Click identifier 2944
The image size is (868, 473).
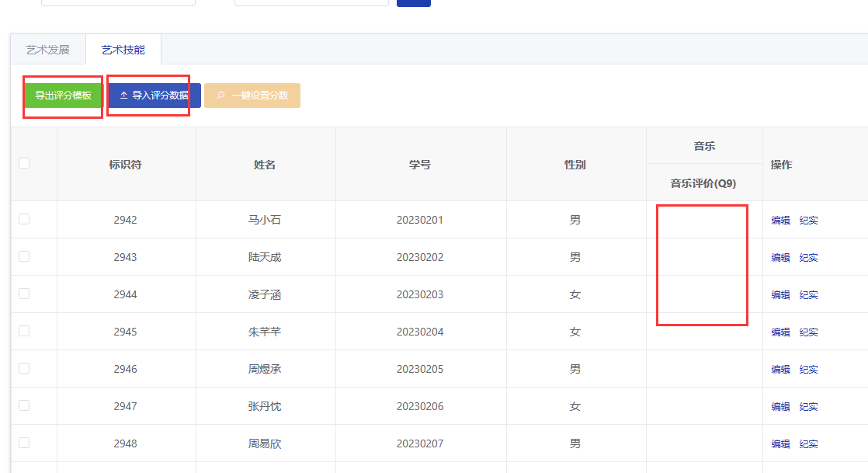tap(125, 294)
